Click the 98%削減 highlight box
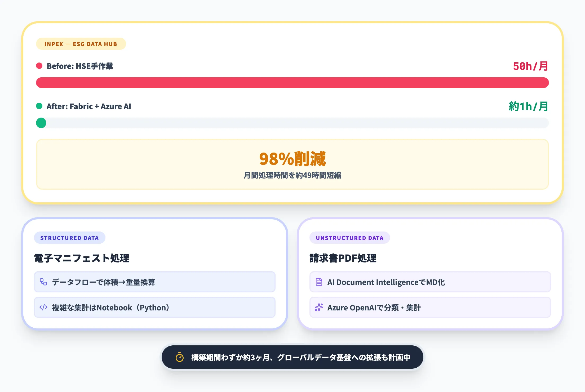 (292, 164)
